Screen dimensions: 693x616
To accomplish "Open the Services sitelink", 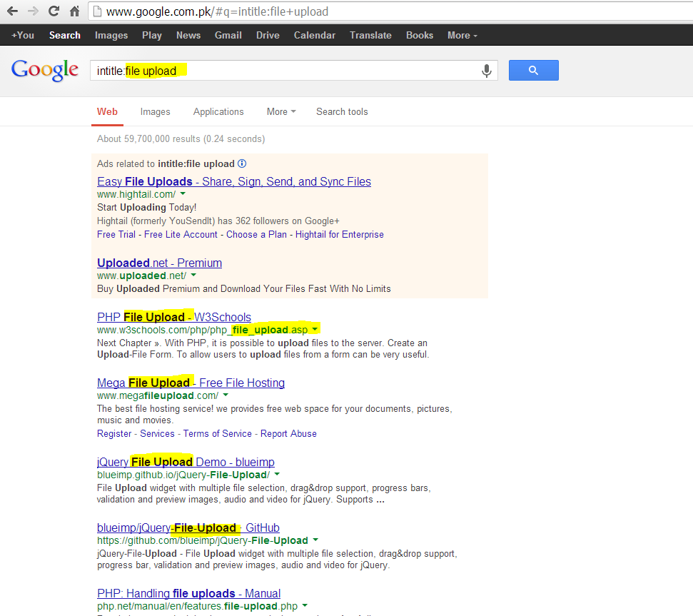I will (157, 434).
